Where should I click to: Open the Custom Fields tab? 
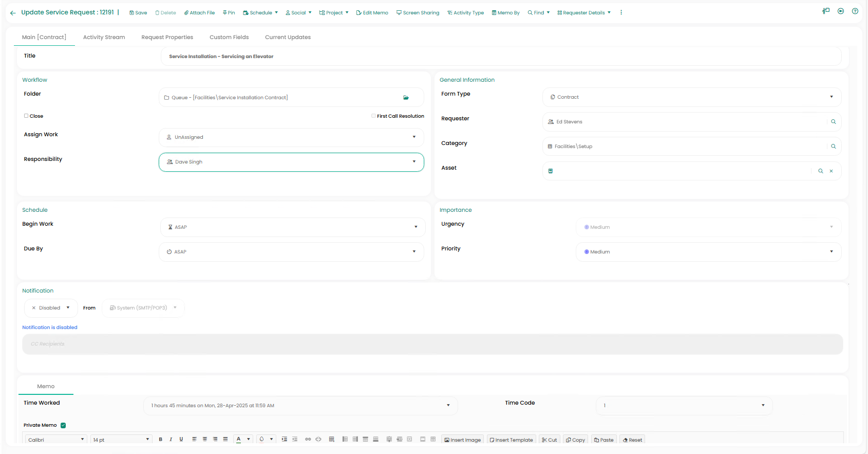pos(229,38)
